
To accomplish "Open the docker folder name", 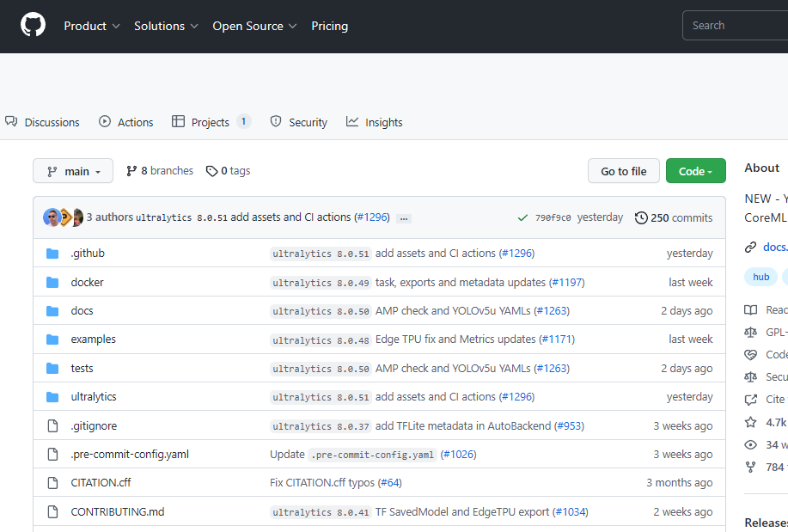I will point(87,282).
